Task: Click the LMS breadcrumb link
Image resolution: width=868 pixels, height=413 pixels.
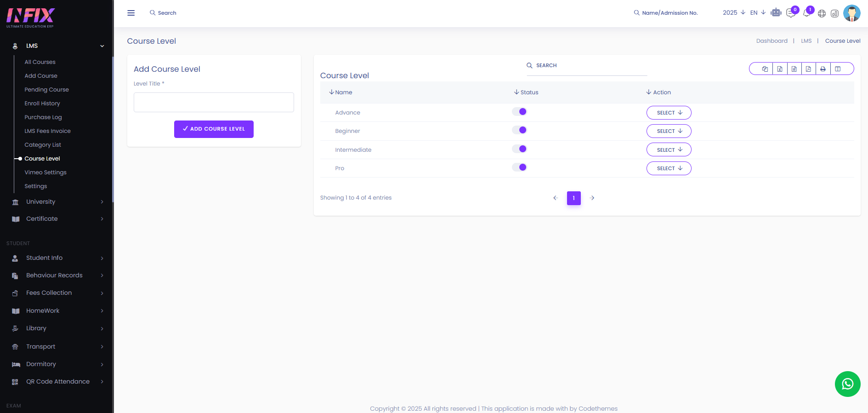Action: (x=806, y=41)
